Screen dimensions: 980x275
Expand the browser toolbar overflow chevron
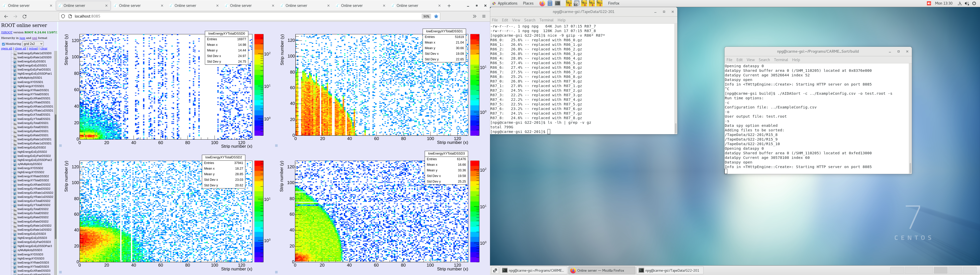tap(474, 16)
